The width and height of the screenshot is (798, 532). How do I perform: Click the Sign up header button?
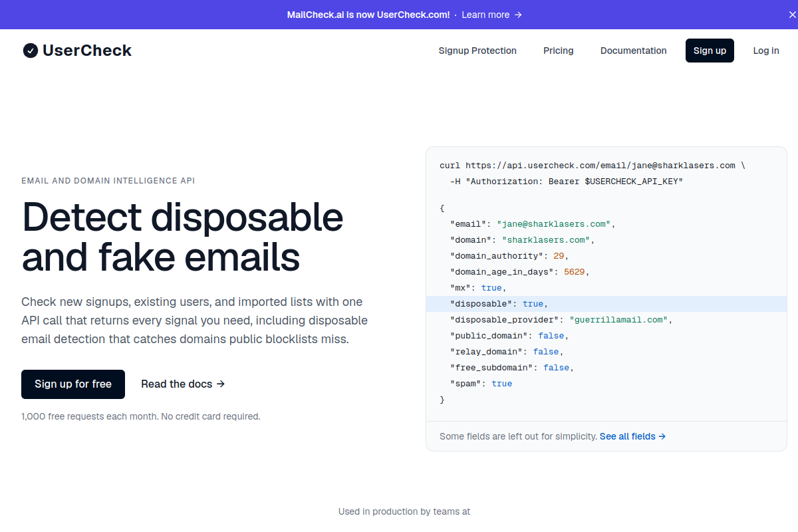click(710, 51)
